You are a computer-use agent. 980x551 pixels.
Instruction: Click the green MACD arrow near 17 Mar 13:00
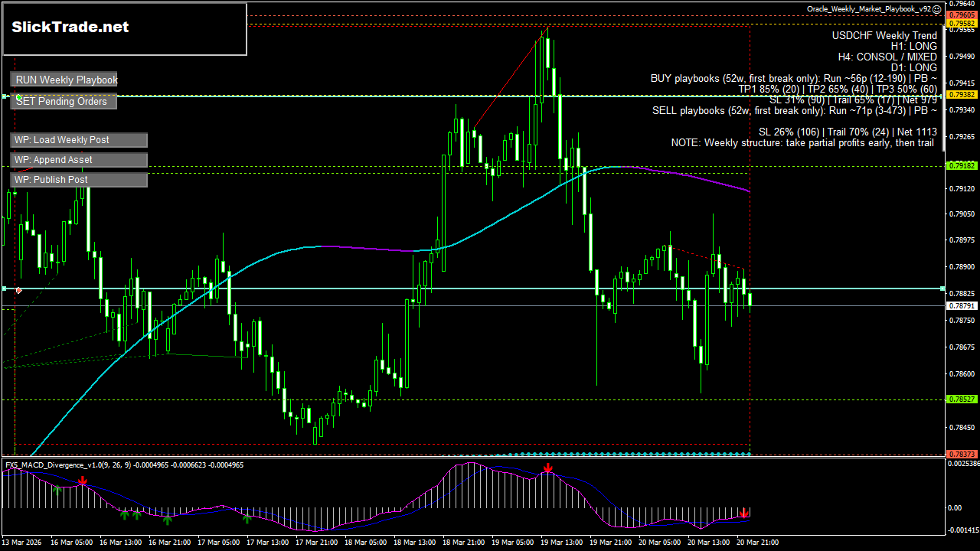click(x=247, y=519)
